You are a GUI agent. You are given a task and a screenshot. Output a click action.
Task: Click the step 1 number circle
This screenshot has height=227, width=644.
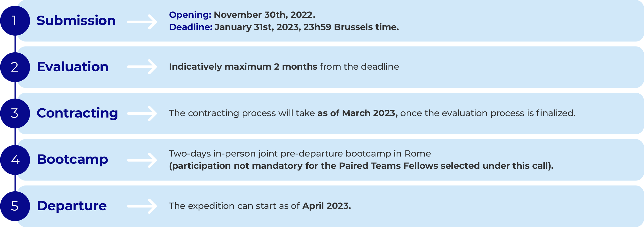pos(15,21)
